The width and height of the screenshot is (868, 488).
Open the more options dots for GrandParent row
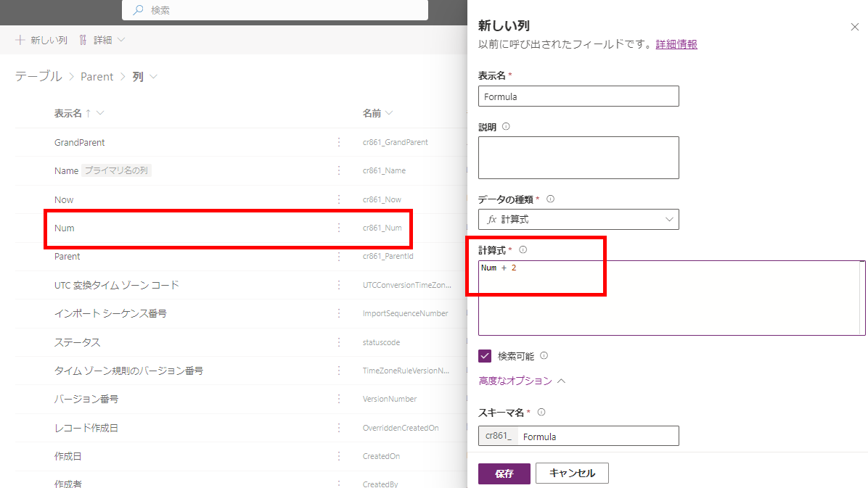click(339, 142)
